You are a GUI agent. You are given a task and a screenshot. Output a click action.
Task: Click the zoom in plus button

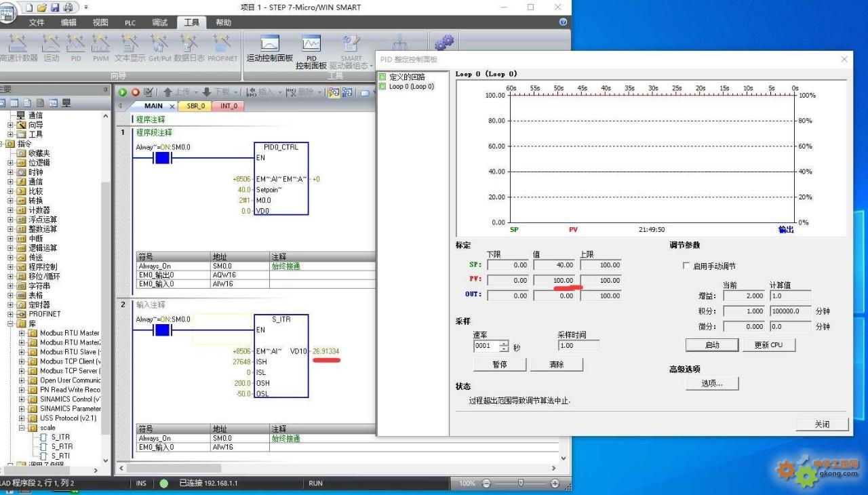click(555, 483)
